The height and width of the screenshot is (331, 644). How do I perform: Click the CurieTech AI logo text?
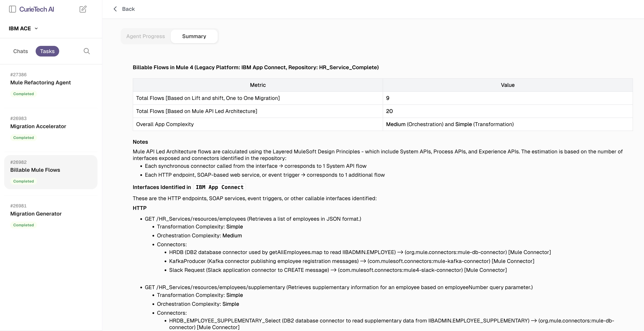(x=36, y=9)
